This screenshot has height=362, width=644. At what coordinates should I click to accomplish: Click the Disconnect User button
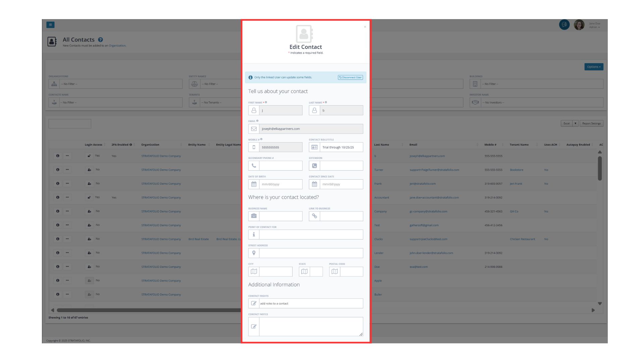(350, 77)
